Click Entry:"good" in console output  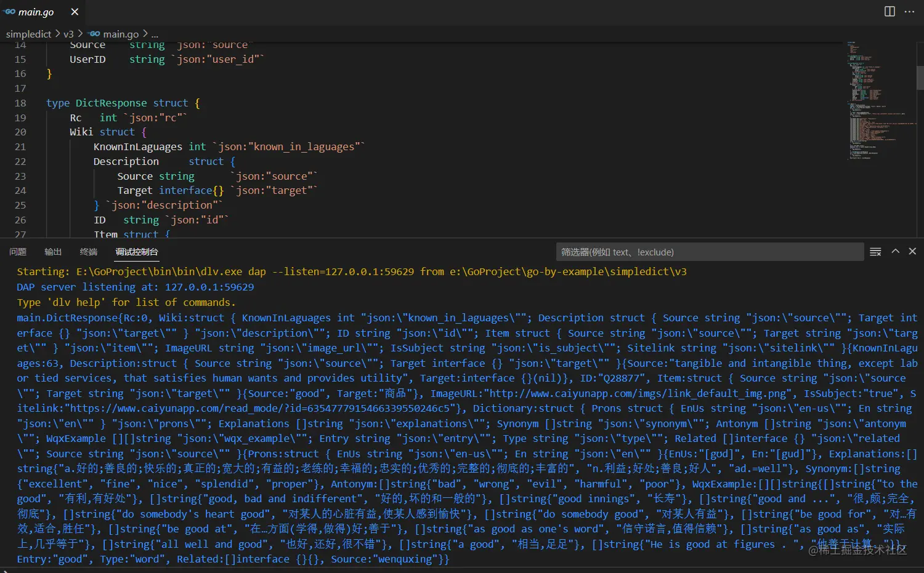[x=52, y=559]
